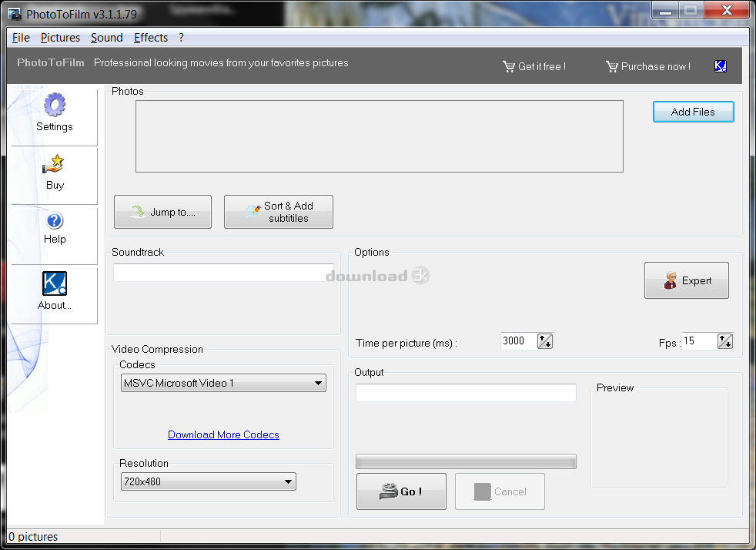This screenshot has height=550, width=756.
Task: Open the question mark menu
Action: (x=181, y=38)
